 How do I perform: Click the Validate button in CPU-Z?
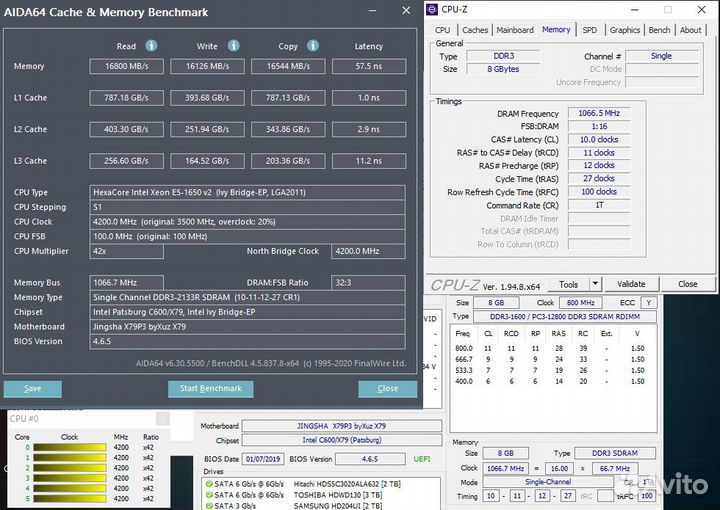pos(631,284)
